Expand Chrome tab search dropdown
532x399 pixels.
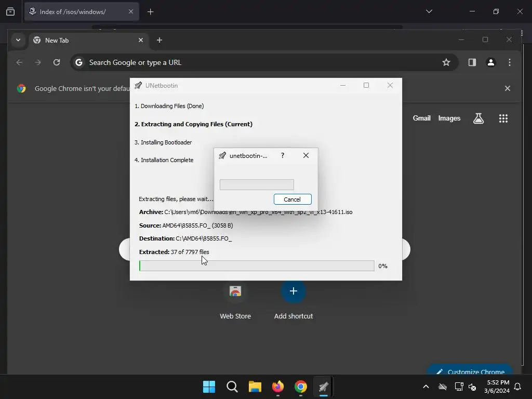coord(18,40)
